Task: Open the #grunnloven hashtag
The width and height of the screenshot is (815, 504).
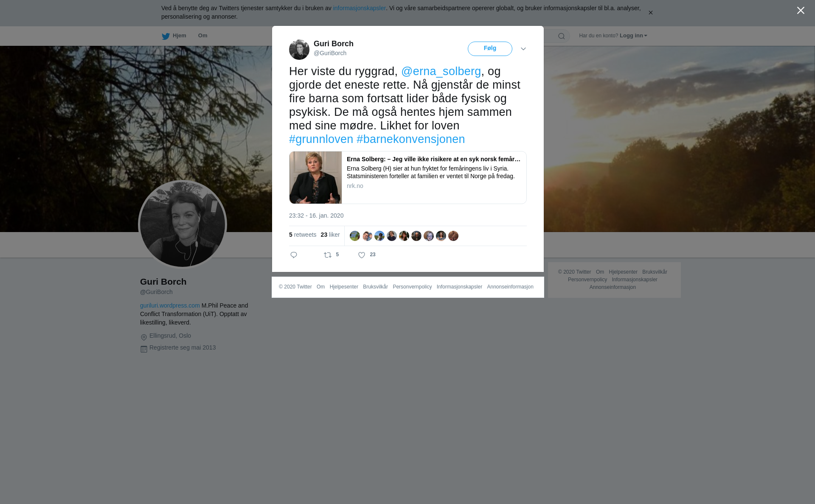Action: [x=321, y=139]
